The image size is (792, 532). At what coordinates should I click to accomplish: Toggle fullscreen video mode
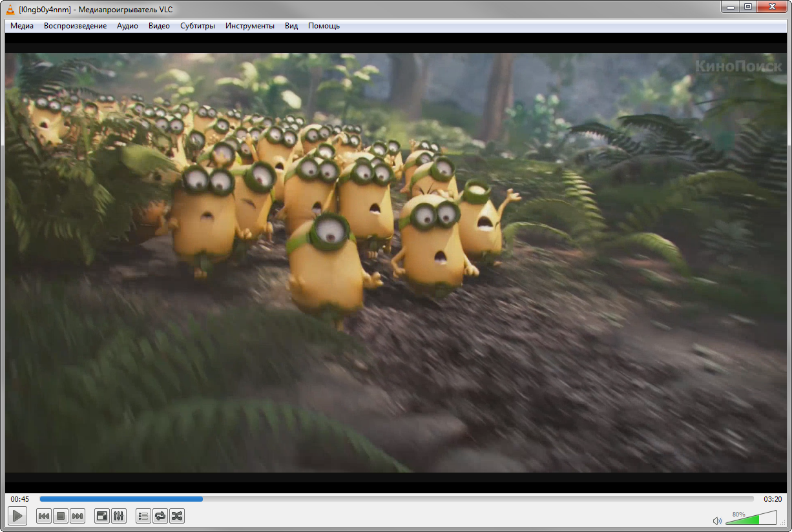tap(102, 516)
